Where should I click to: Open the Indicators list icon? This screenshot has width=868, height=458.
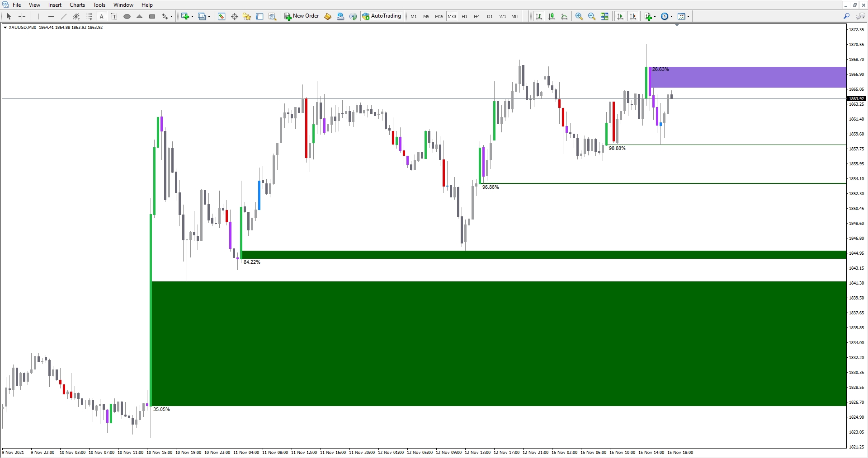pyautogui.click(x=648, y=16)
